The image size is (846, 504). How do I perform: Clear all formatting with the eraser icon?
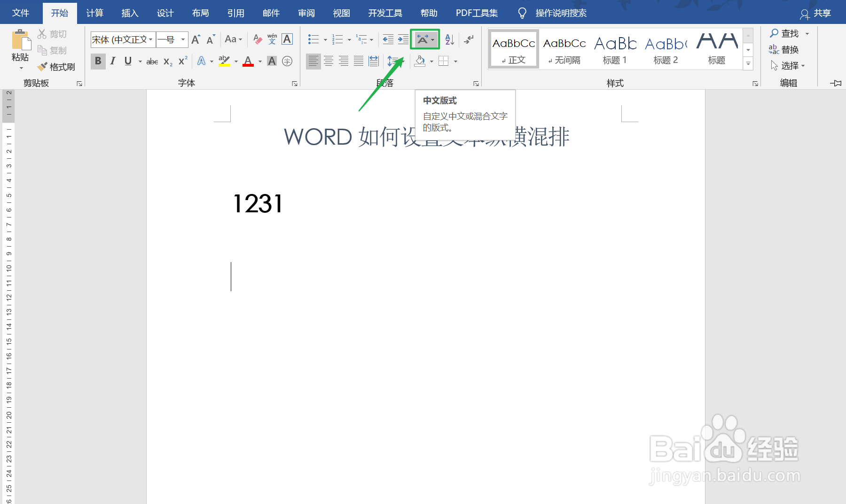coord(257,39)
